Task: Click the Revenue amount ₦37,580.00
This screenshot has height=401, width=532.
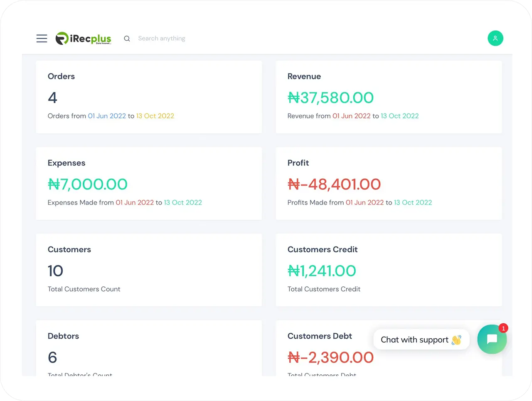Action: click(331, 98)
